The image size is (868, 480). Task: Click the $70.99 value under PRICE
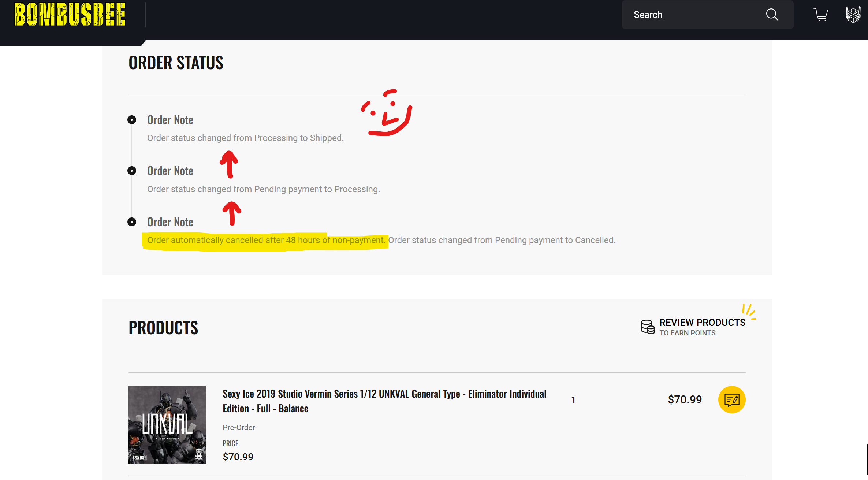[x=238, y=457]
